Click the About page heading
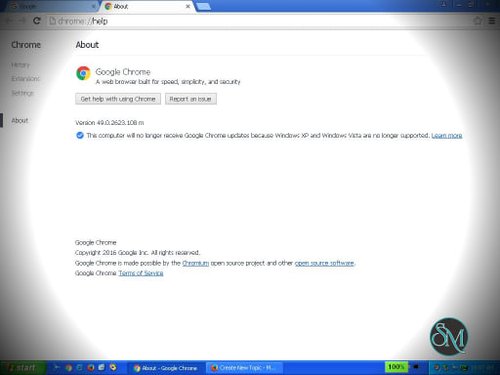The width and height of the screenshot is (500, 375). click(x=87, y=45)
